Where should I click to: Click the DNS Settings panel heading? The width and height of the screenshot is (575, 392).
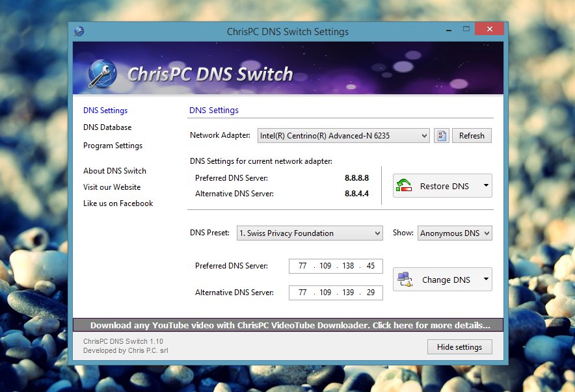214,111
